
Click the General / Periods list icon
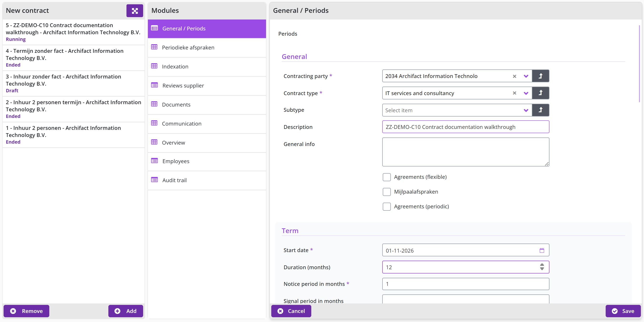click(x=155, y=28)
